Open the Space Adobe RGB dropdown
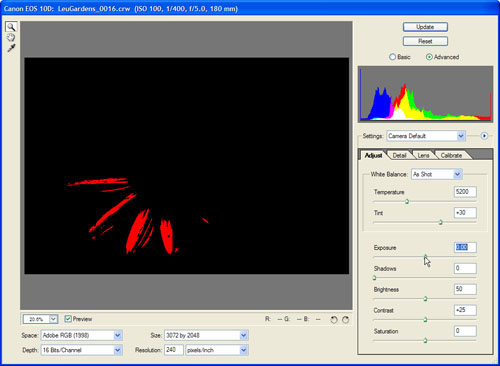The width and height of the screenshot is (500, 366). pyautogui.click(x=81, y=335)
